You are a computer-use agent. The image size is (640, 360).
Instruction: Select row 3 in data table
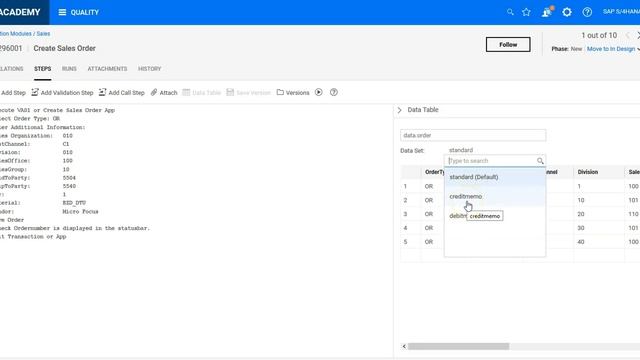pos(405,214)
